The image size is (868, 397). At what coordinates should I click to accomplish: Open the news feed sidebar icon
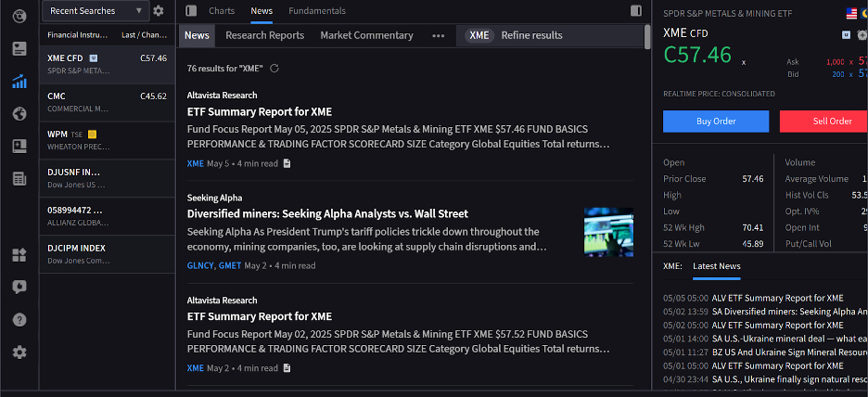(19, 49)
